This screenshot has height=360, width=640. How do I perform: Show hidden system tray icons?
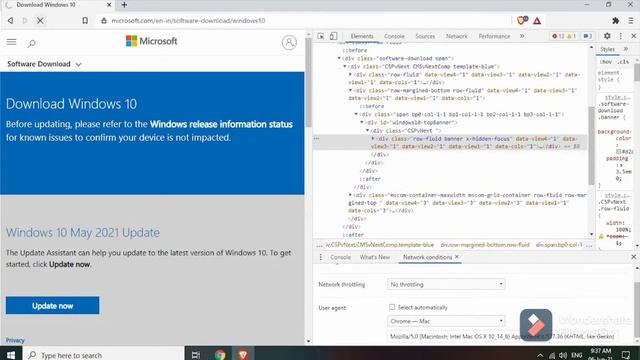pos(540,356)
